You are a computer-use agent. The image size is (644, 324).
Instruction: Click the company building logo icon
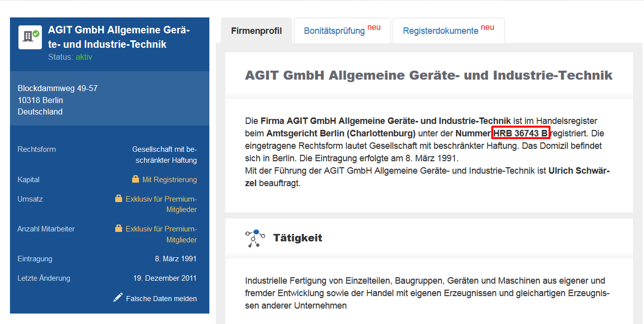30,37
